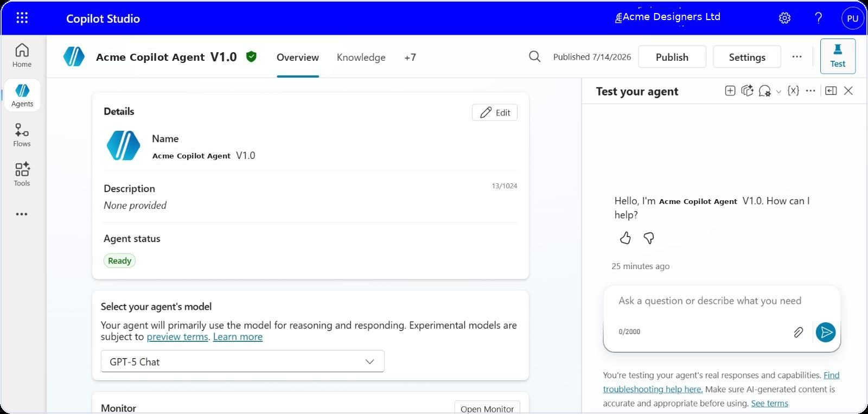
Task: Show more sidebar options ellipsis
Action: click(22, 214)
